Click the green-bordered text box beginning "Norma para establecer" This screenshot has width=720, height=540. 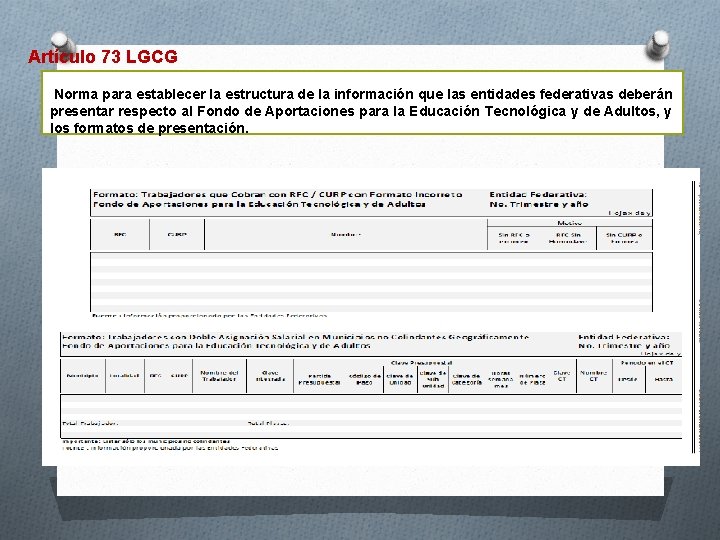tap(362, 102)
